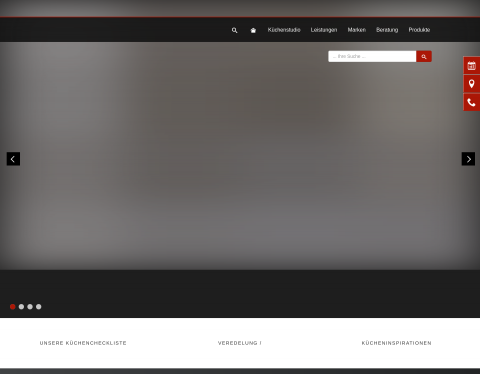This screenshot has width=480, height=374.
Task: Open the 'Kücheninspirationen' link
Action: [x=397, y=343]
